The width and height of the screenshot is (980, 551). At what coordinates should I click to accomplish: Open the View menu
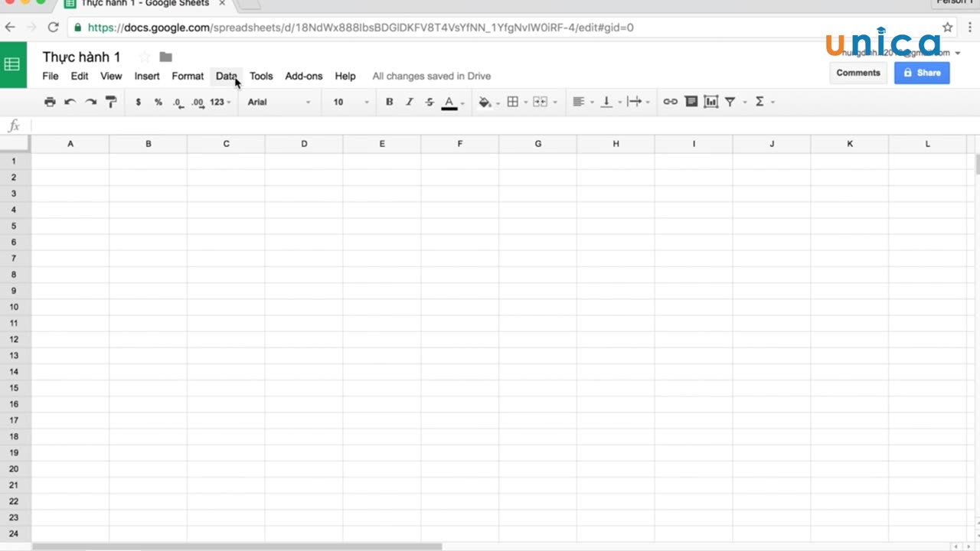111,76
